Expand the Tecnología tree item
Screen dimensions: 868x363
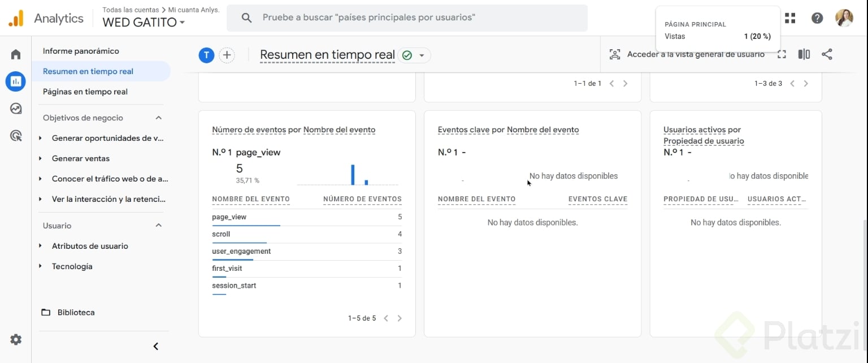(x=40, y=266)
